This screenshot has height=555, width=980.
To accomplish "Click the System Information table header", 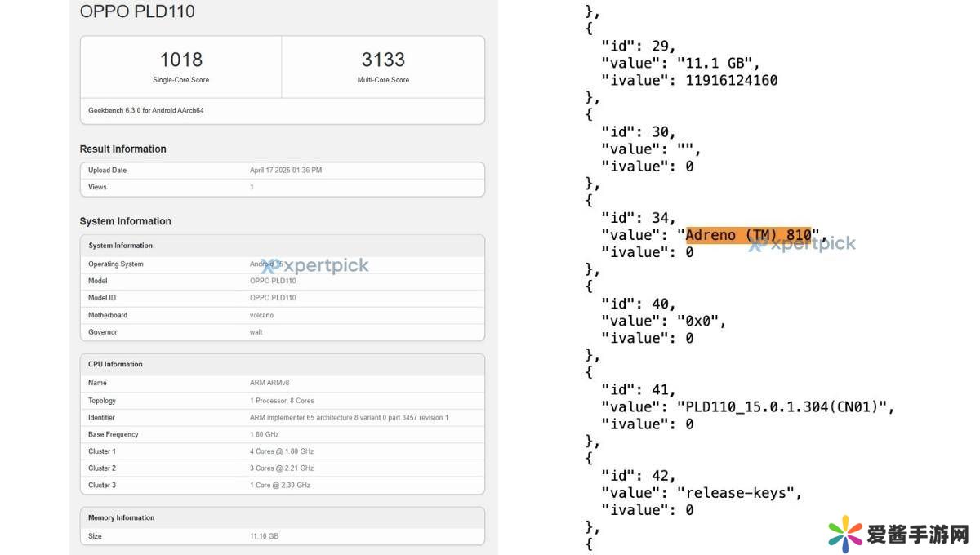I will coord(120,246).
